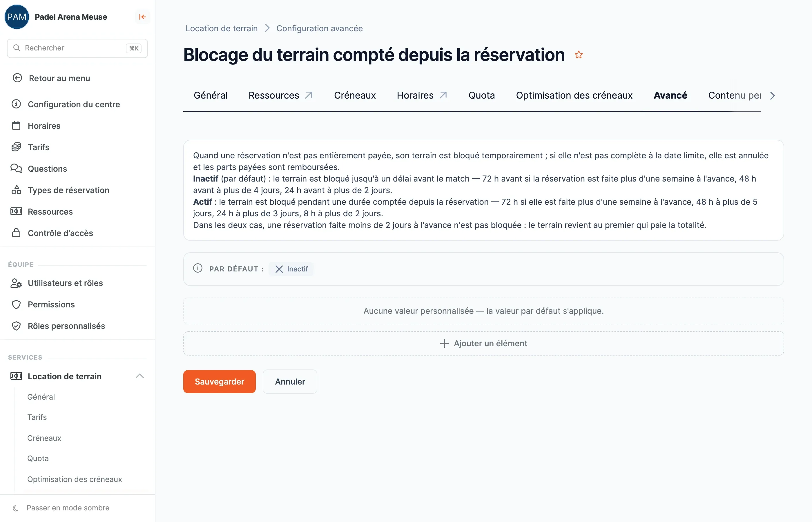The image size is (812, 522).
Task: Click the Rôles personnalisés shield-check icon
Action: pos(16,326)
